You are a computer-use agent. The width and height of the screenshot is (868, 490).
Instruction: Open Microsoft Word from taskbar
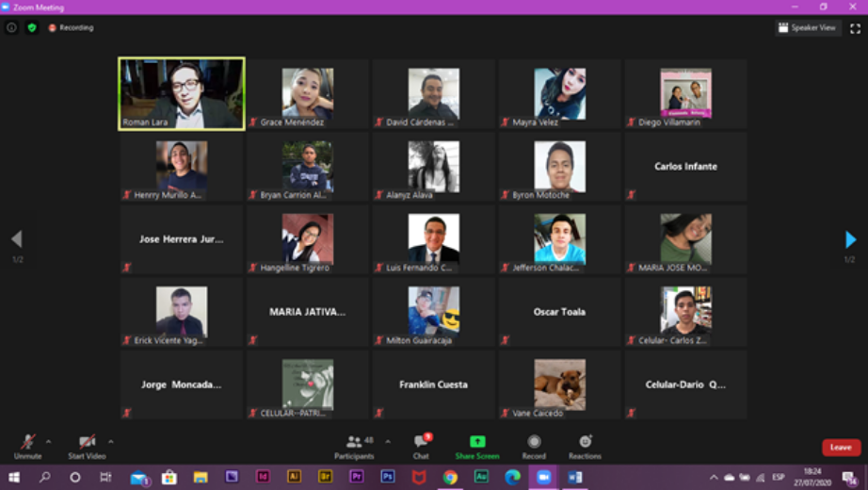click(x=575, y=477)
